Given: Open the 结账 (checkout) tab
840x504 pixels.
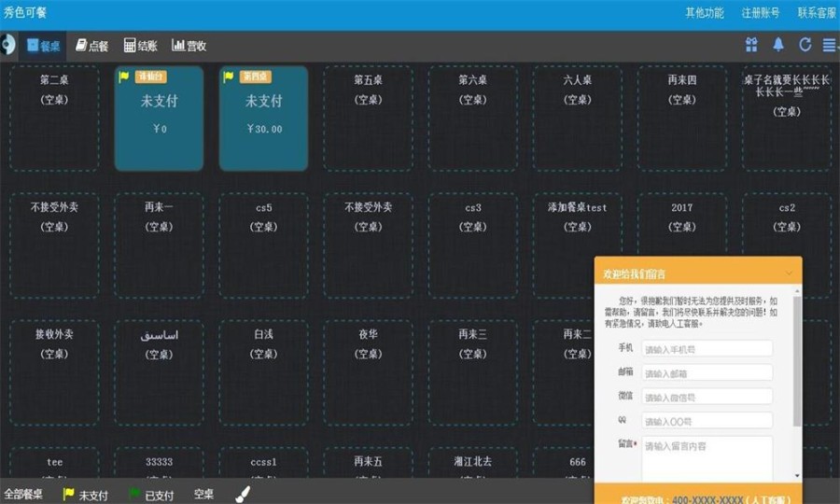Looking at the screenshot, I should tap(141, 46).
